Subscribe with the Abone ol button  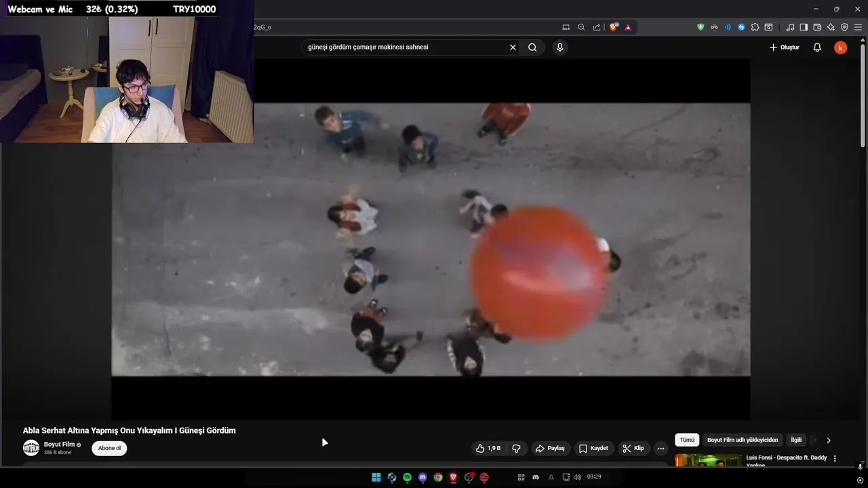pos(109,448)
